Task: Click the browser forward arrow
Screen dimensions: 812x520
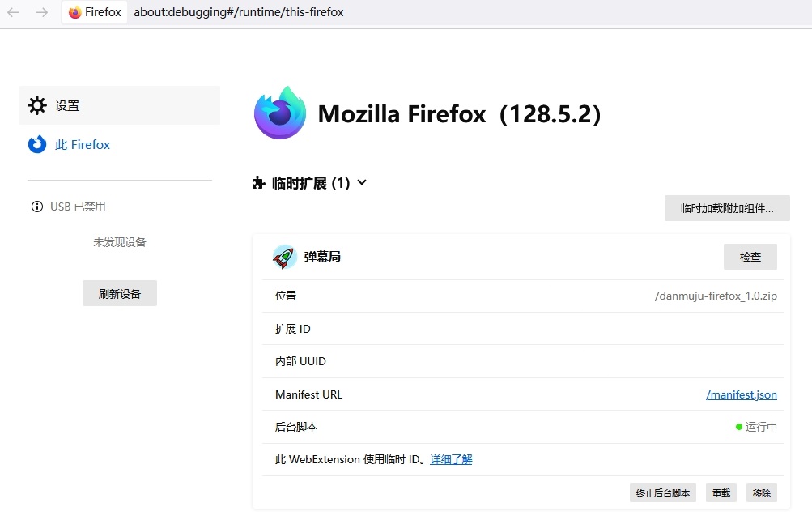Action: click(x=42, y=12)
